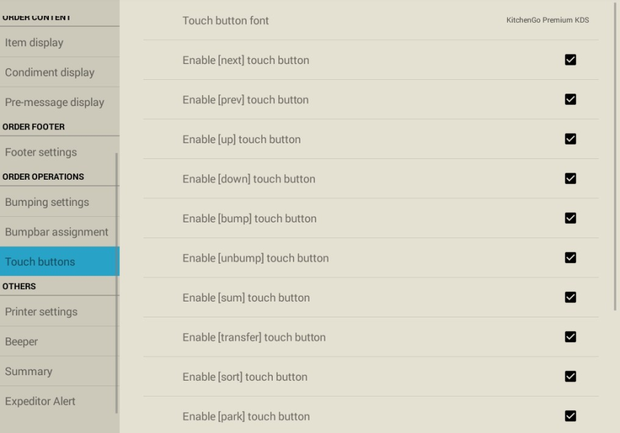Open the Beeper settings
Image resolution: width=620 pixels, height=433 pixels.
pos(59,341)
